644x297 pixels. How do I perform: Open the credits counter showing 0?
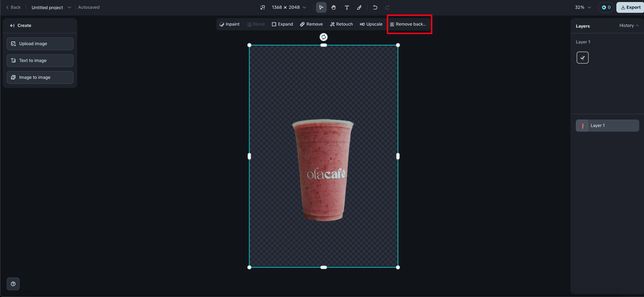tap(605, 8)
